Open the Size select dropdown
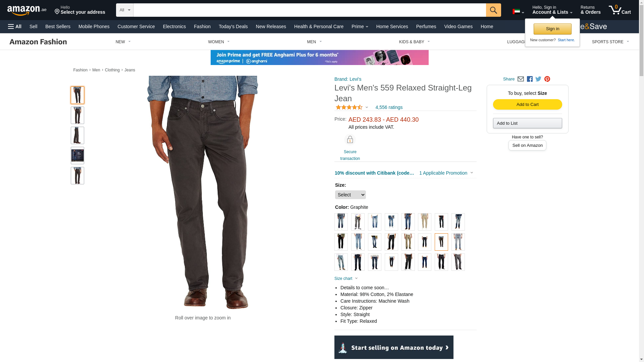Image resolution: width=644 pixels, height=362 pixels. [x=351, y=195]
